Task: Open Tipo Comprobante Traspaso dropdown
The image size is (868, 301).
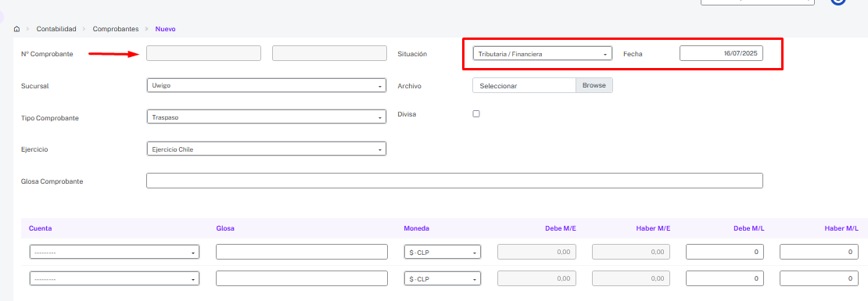Action: click(267, 117)
